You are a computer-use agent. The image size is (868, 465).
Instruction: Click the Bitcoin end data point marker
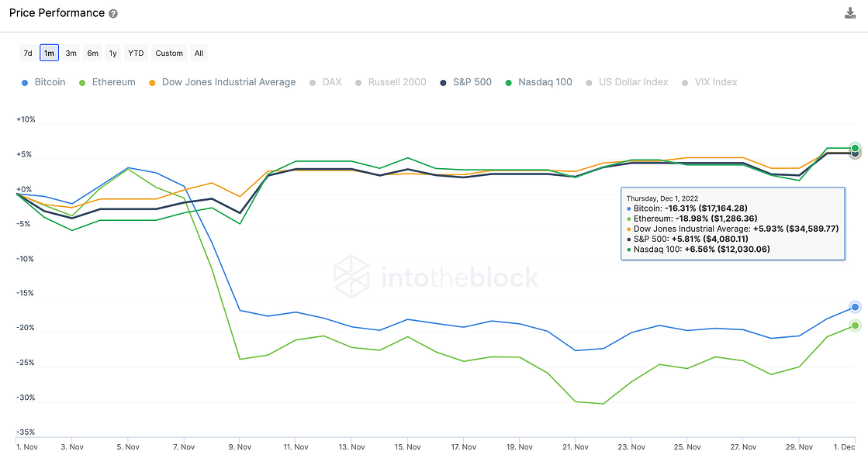pos(856,307)
